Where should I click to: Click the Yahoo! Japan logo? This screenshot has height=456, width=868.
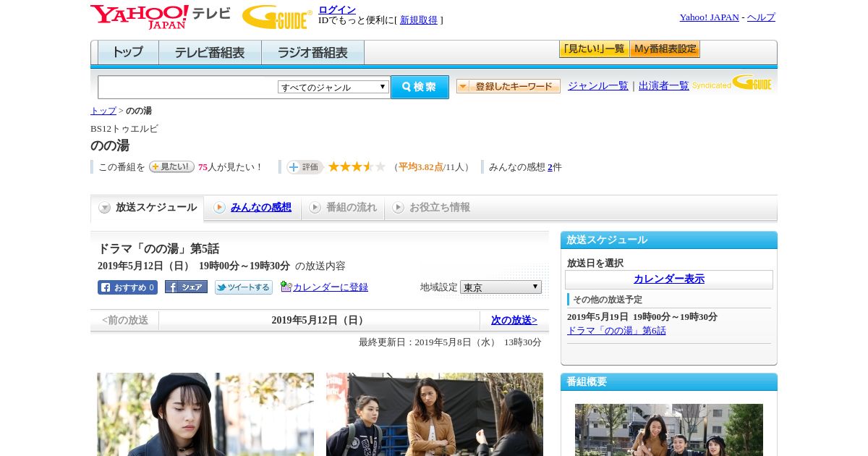click(139, 17)
